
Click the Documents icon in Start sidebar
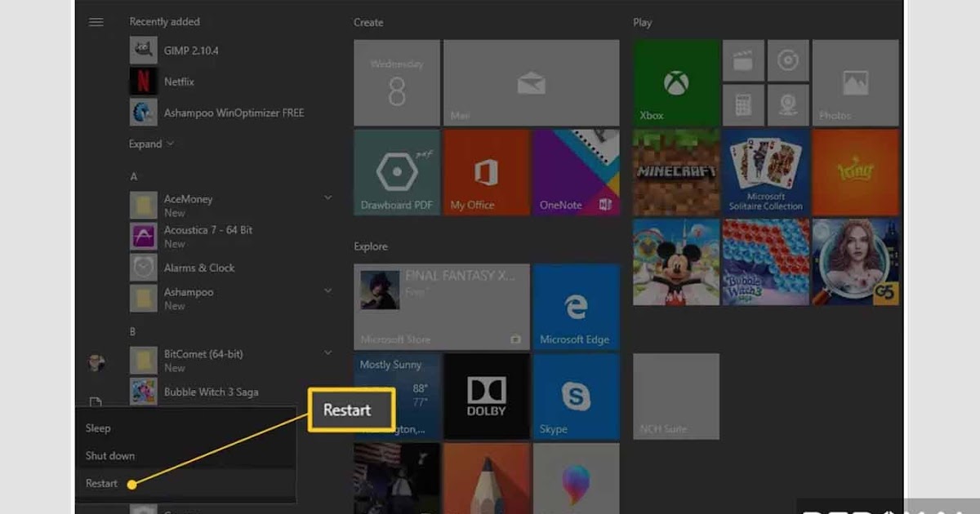point(96,402)
